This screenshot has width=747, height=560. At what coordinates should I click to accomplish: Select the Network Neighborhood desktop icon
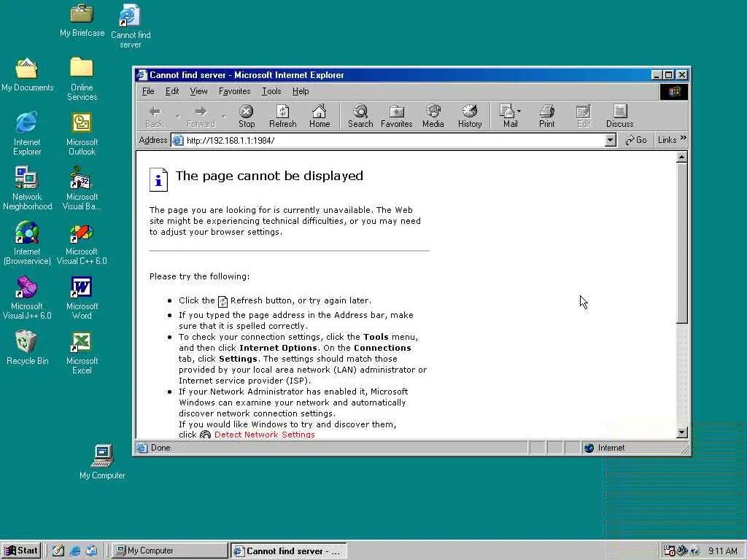pos(27,189)
